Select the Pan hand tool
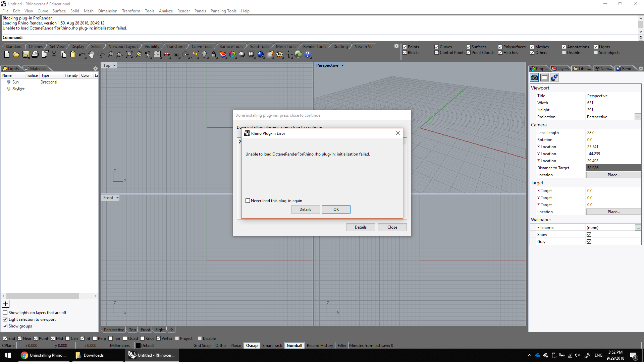Image resolution: width=644 pixels, height=362 pixels. point(91,55)
